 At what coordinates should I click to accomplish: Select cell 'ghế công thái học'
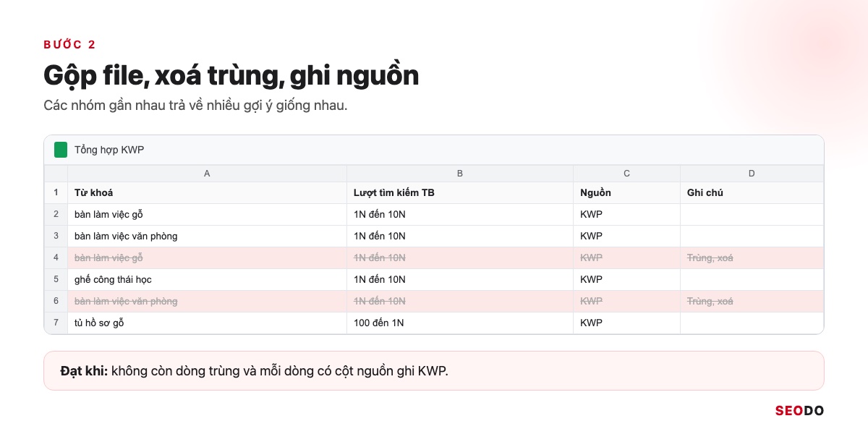point(208,280)
